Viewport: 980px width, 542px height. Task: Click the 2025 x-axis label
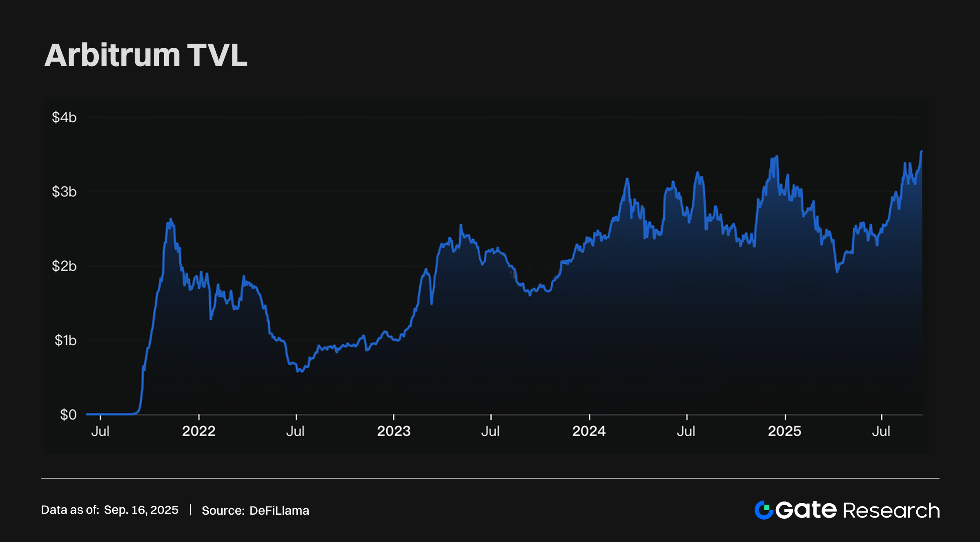point(784,431)
